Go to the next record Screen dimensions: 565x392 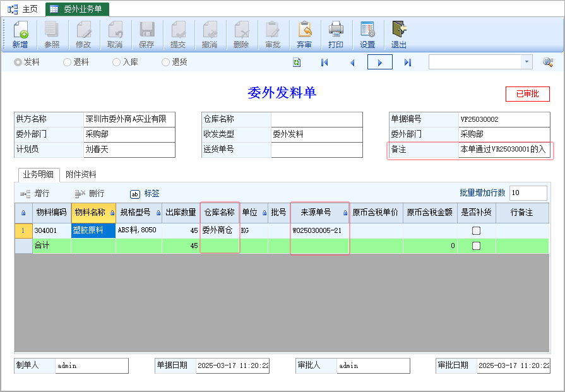pos(380,62)
